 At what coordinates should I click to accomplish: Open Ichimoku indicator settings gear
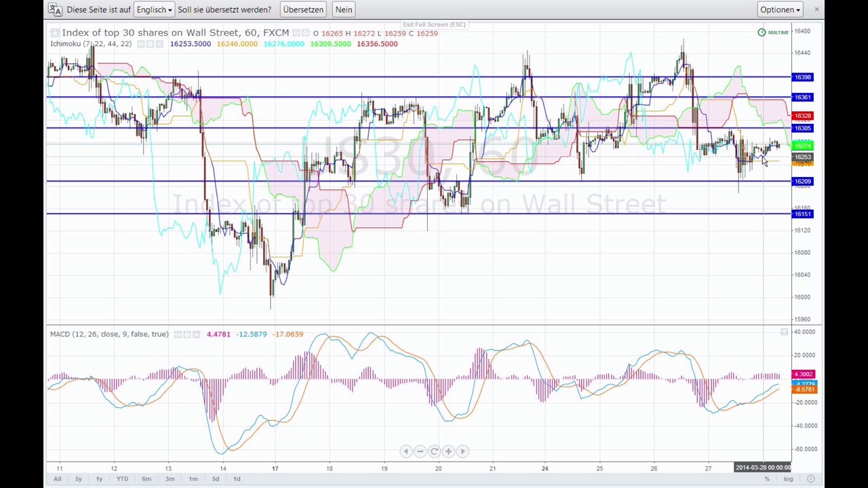click(151, 44)
